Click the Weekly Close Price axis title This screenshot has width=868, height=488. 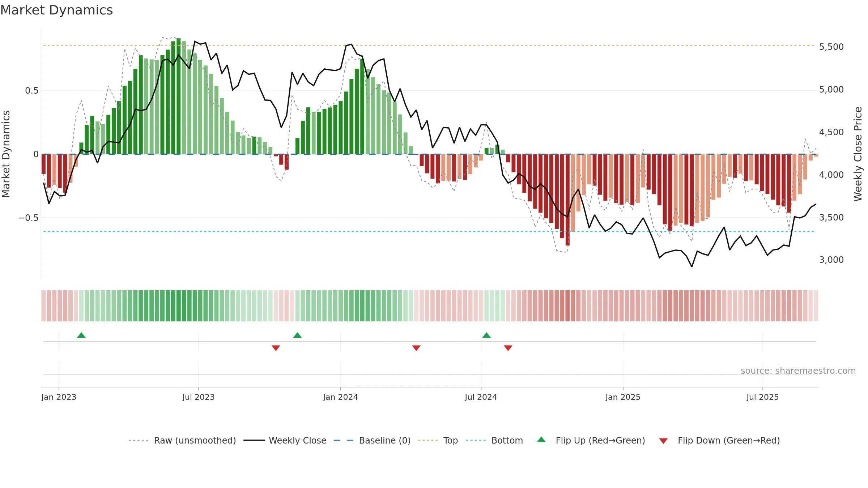(x=858, y=154)
